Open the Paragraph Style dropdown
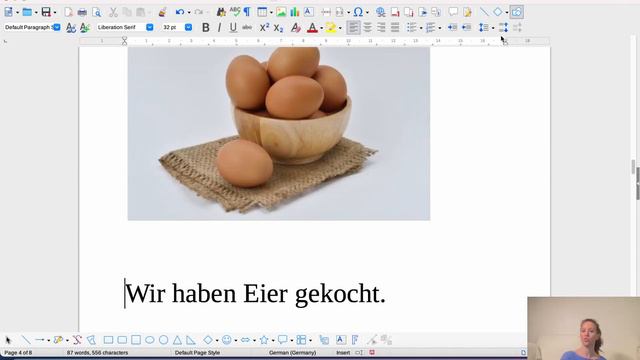 coord(57,27)
